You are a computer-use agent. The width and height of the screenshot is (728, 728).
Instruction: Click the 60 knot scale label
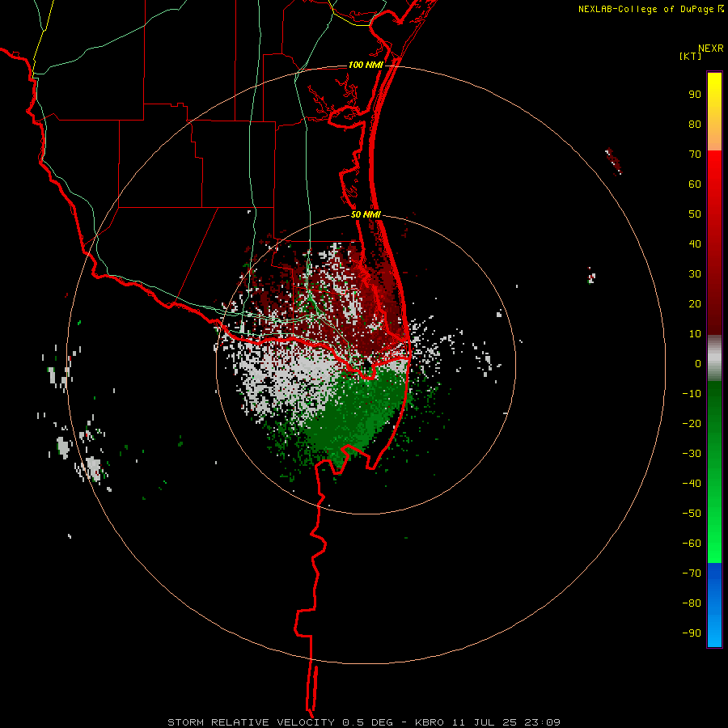pos(695,184)
